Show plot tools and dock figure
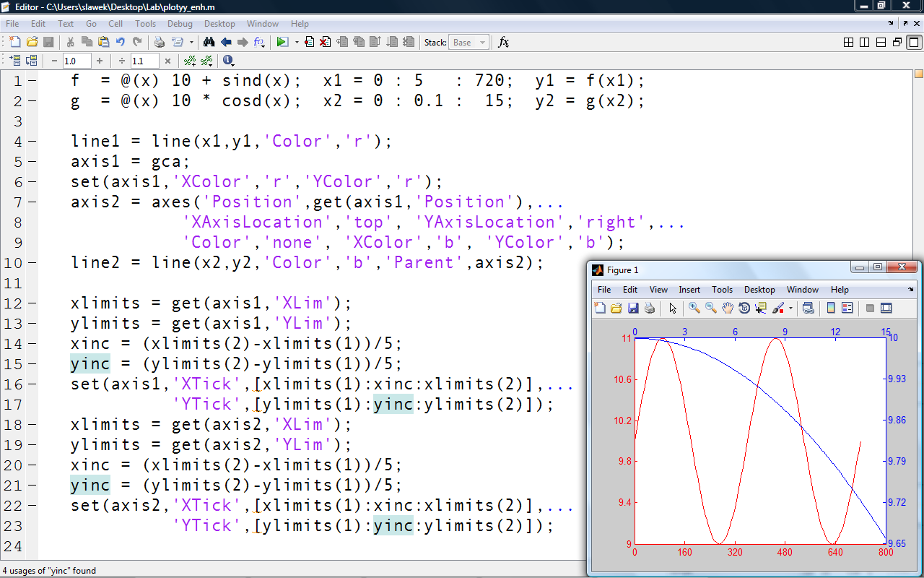 coord(886,308)
